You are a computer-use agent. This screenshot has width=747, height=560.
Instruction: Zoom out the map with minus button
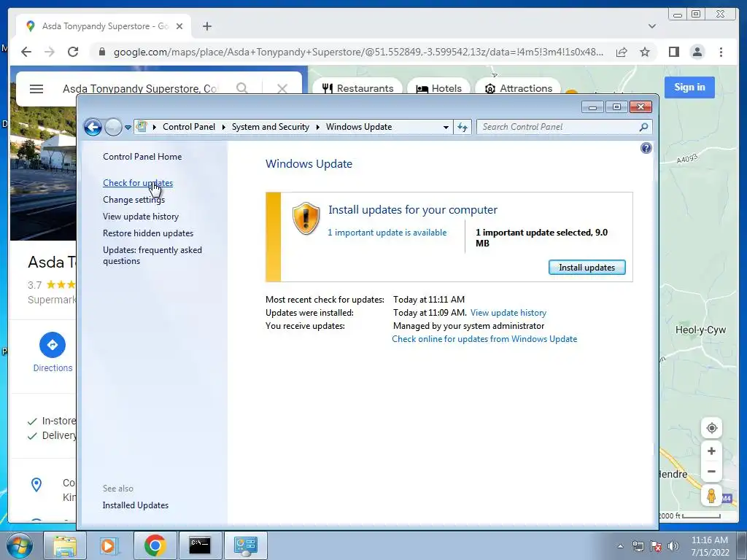point(711,472)
